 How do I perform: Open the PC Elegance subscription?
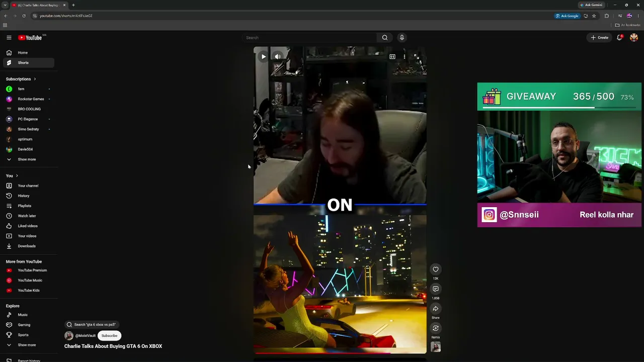tap(29, 119)
